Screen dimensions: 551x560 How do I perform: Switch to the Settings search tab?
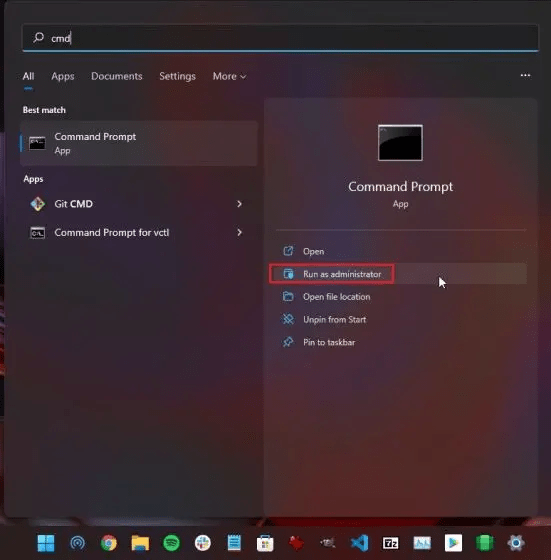(177, 76)
